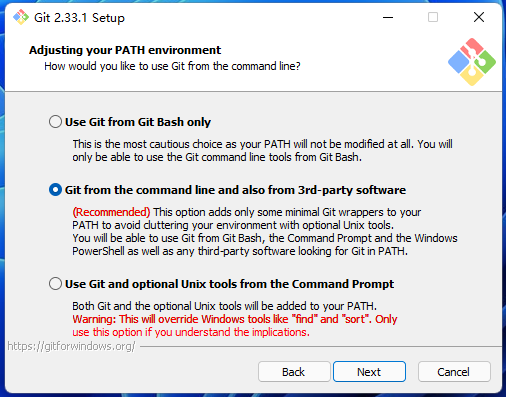The height and width of the screenshot is (397, 506).
Task: Click the 'Use Git from Git Bash only' label
Action: point(138,122)
